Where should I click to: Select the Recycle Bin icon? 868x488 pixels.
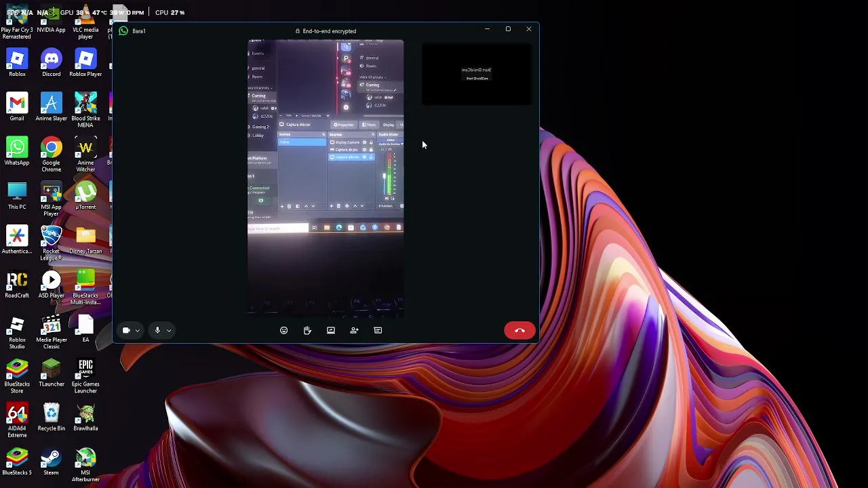[x=51, y=417]
